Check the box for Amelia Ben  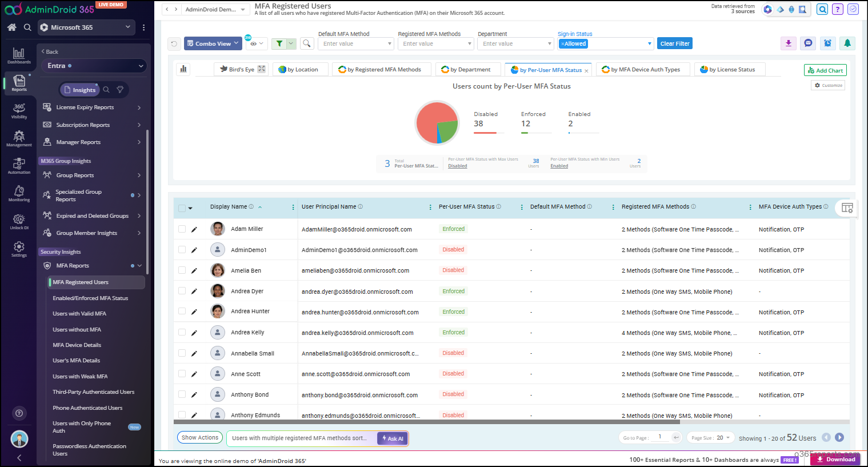[x=182, y=270]
